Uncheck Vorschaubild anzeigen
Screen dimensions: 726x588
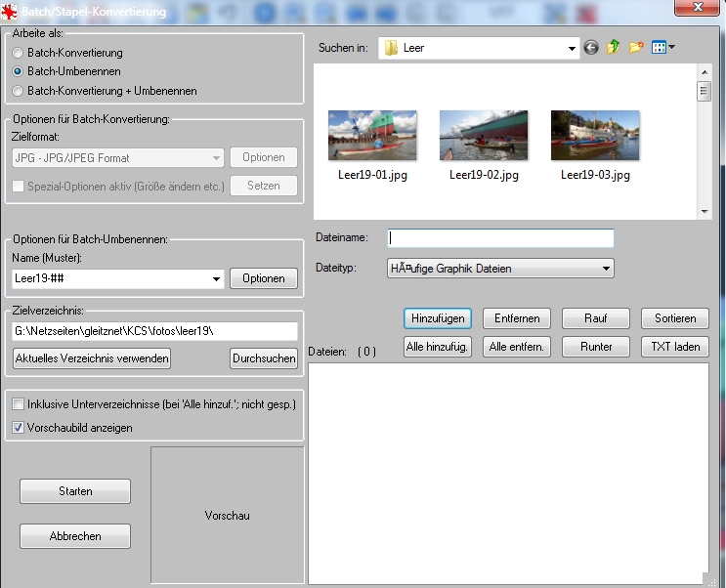[x=19, y=428]
